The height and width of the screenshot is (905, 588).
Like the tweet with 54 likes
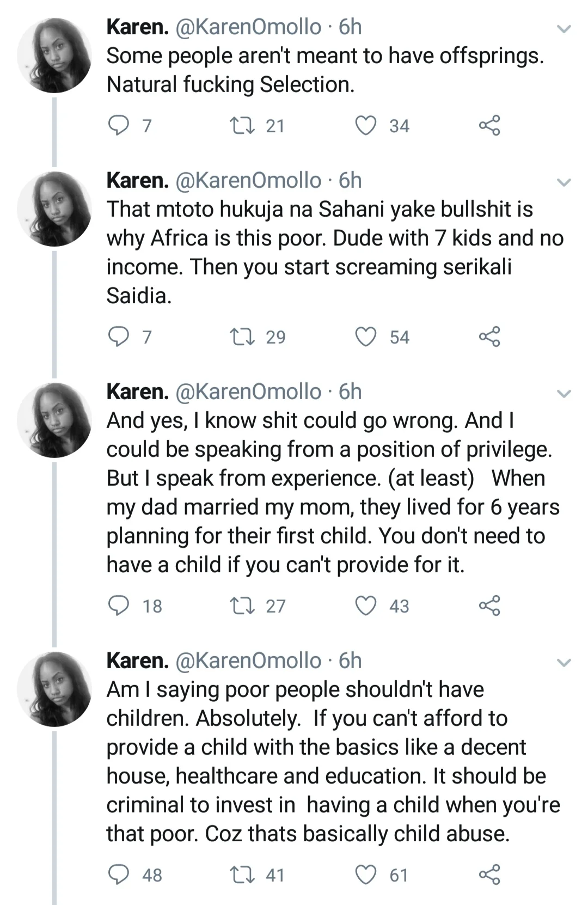pos(366,337)
